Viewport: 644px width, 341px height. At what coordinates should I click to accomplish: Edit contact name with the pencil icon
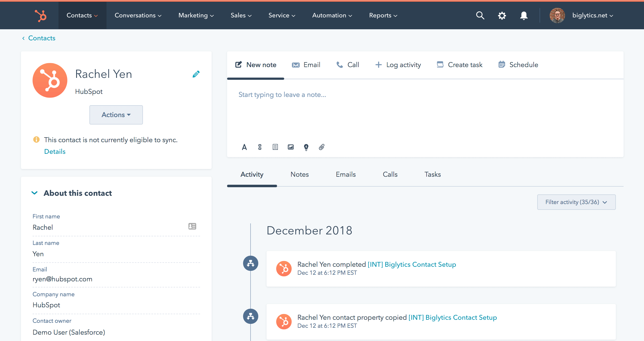coord(196,74)
